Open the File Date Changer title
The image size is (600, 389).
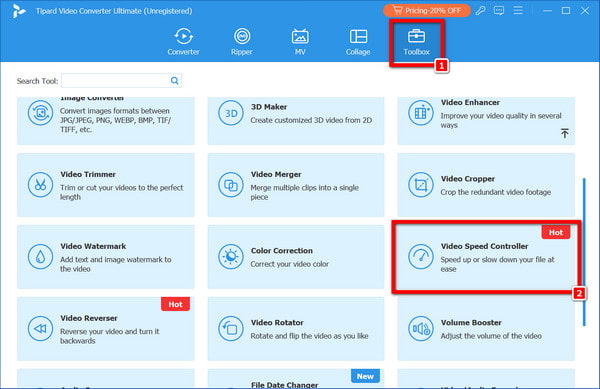coord(284,385)
